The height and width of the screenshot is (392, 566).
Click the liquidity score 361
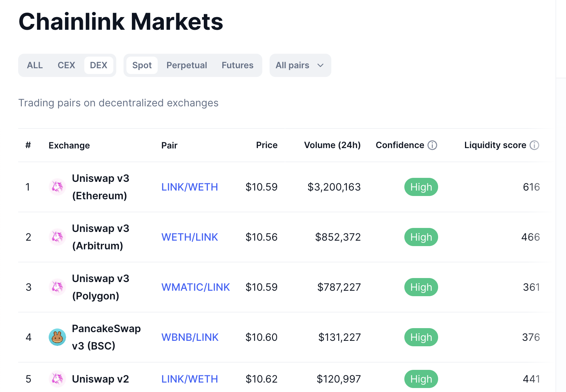531,287
